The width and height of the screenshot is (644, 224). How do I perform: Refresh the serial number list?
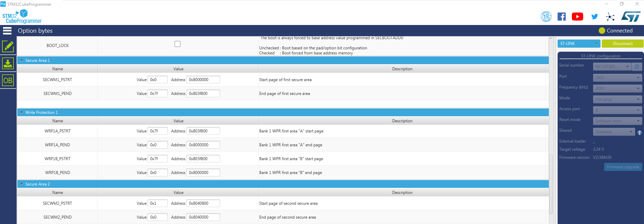[x=637, y=67]
